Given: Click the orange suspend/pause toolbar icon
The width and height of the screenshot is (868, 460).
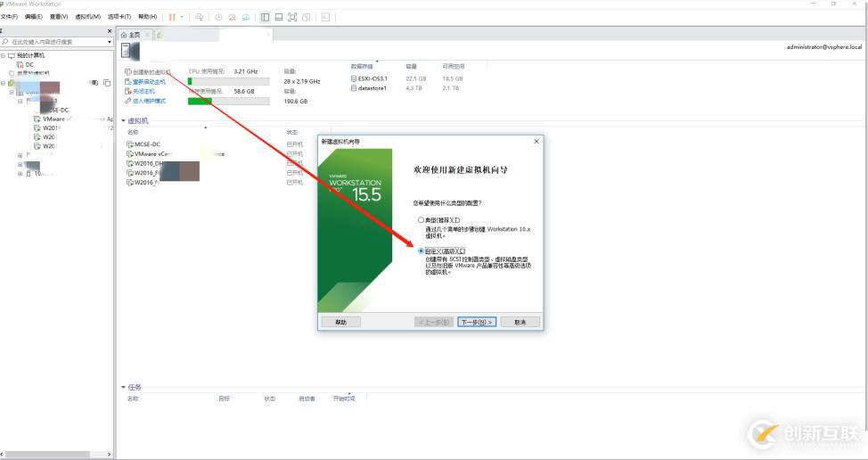Looking at the screenshot, I should [172, 17].
